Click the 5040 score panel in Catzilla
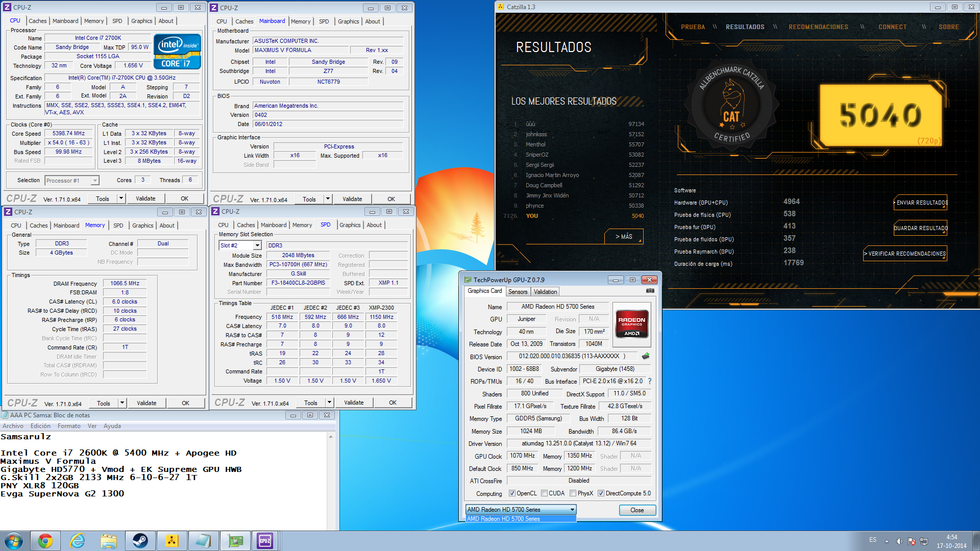This screenshot has height=551, width=980. click(x=880, y=115)
